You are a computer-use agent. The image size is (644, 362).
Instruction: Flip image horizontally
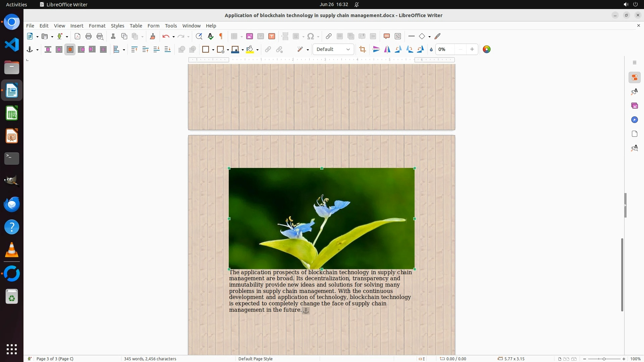(387, 49)
